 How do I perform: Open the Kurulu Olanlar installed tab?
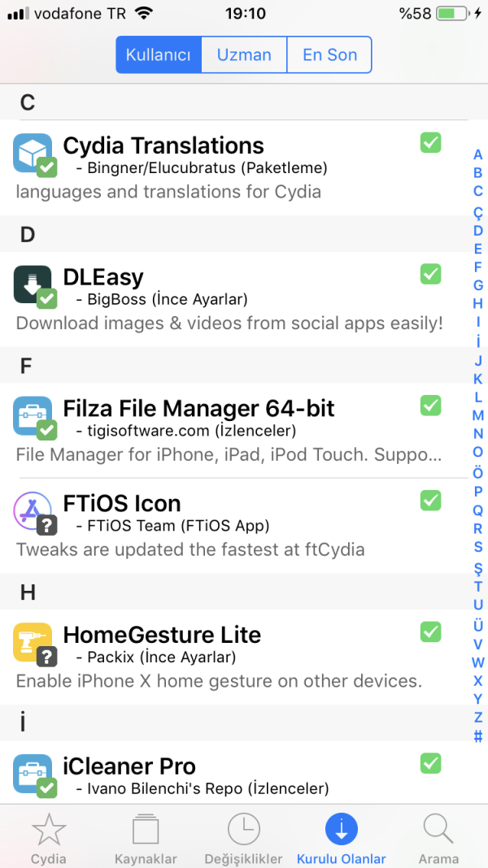tap(342, 838)
